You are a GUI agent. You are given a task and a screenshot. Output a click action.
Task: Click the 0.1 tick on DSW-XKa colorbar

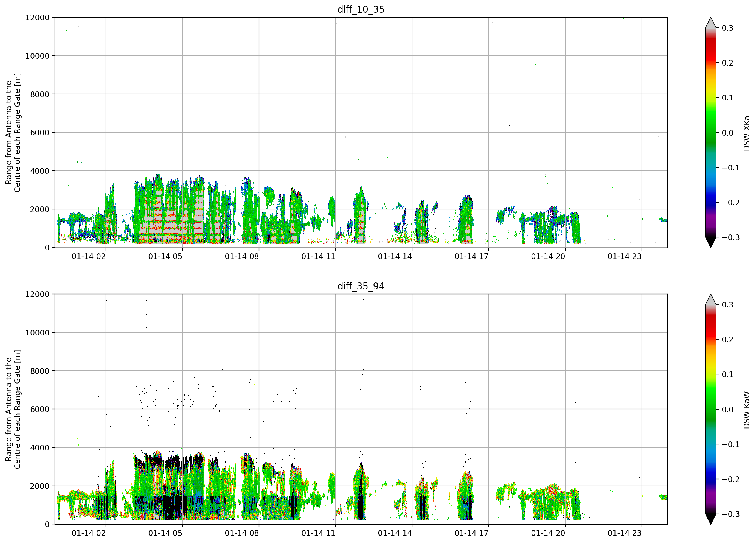(728, 98)
